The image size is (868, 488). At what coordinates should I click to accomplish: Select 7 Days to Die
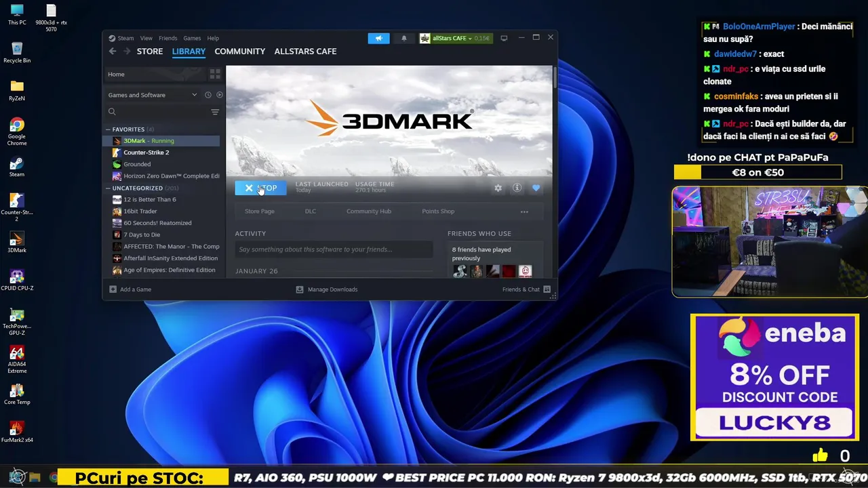point(161,235)
